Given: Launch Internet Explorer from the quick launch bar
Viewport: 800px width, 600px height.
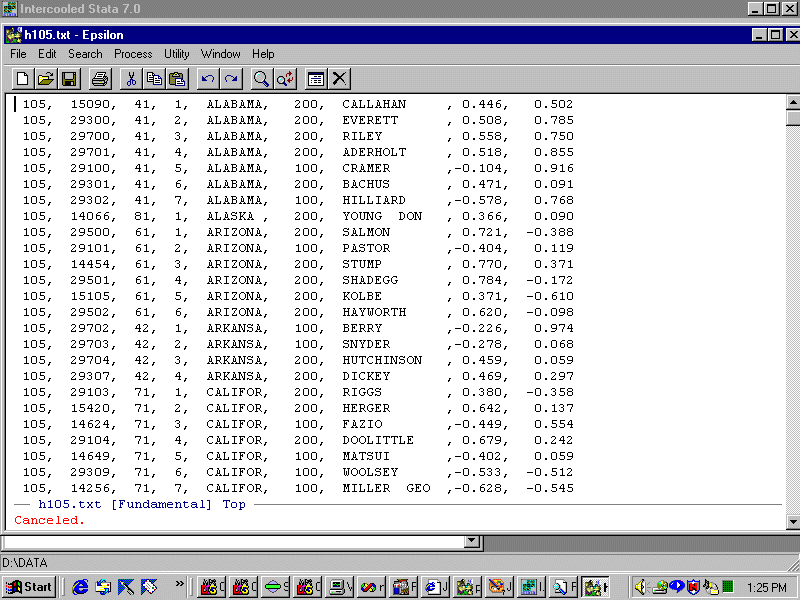Looking at the screenshot, I should 80,587.
